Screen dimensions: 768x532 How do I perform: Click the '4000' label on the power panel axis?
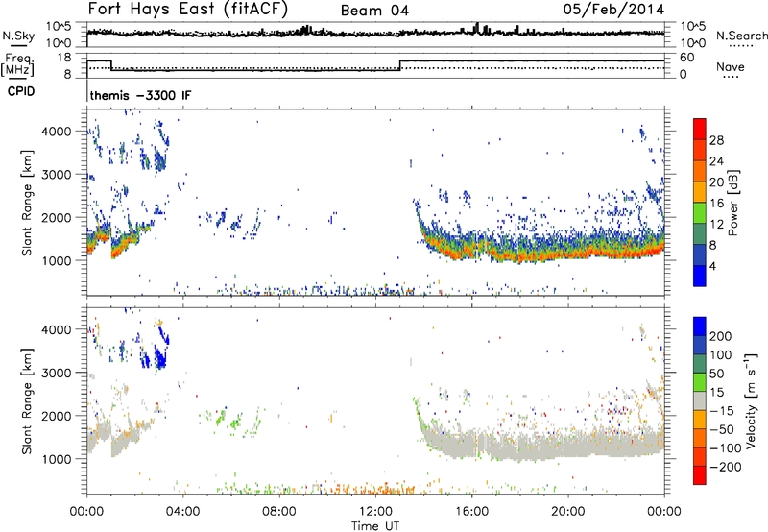[x=56, y=132]
